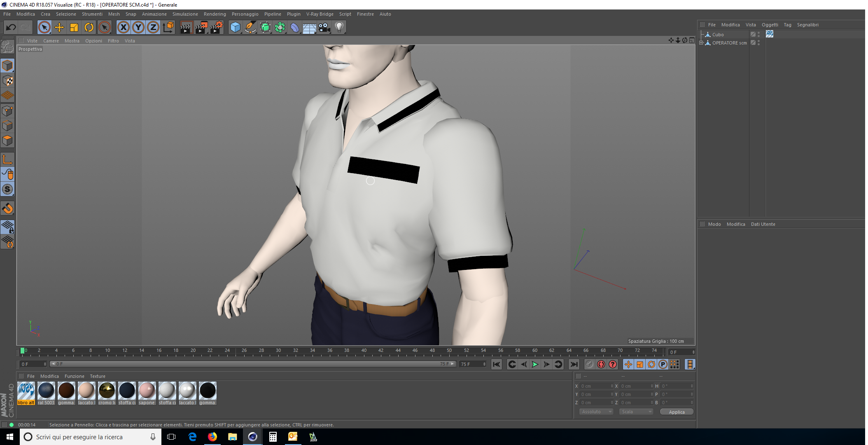Select the cromo gold material swatch
The image size is (868, 445).
(107, 391)
